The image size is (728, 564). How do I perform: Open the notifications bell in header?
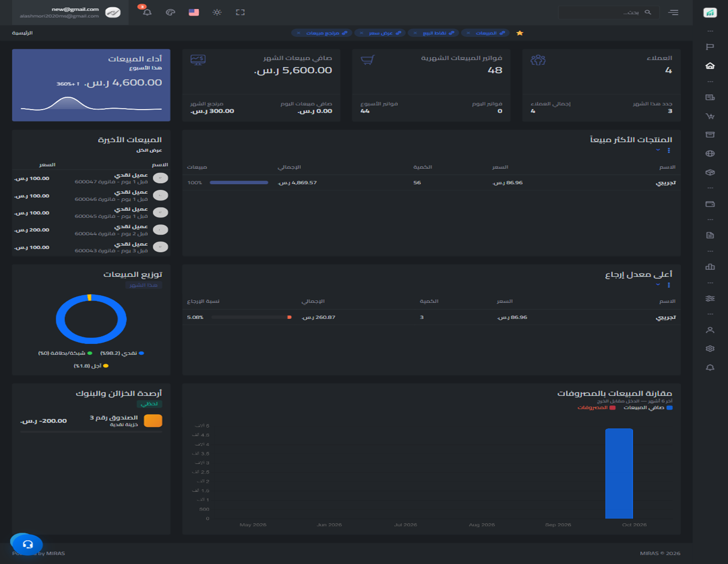(147, 12)
